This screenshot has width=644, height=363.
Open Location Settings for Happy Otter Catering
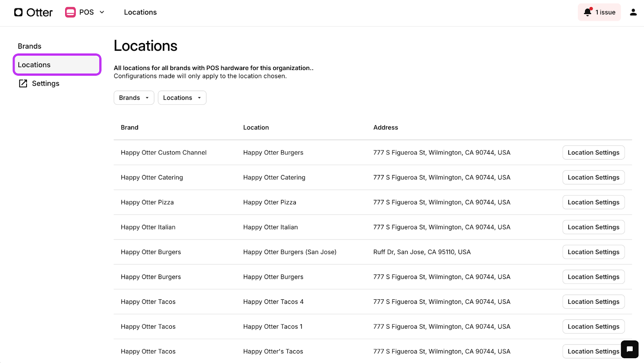tap(593, 177)
